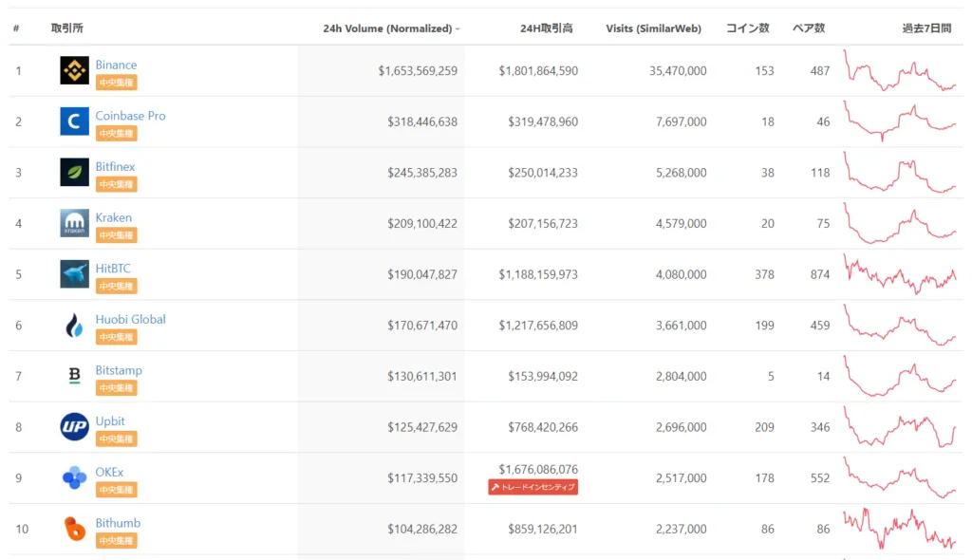Viewport: 972px width, 560px height.
Task: Click HitBTC pair count 874
Action: [x=820, y=274]
